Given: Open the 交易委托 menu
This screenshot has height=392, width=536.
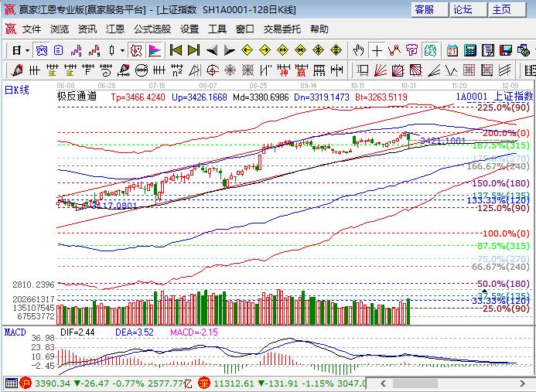Looking at the screenshot, I should 282,29.
